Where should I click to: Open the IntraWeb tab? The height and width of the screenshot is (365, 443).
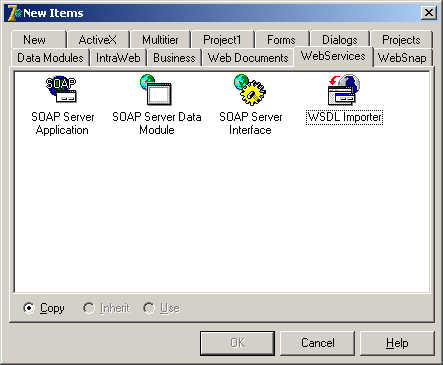tap(118, 58)
